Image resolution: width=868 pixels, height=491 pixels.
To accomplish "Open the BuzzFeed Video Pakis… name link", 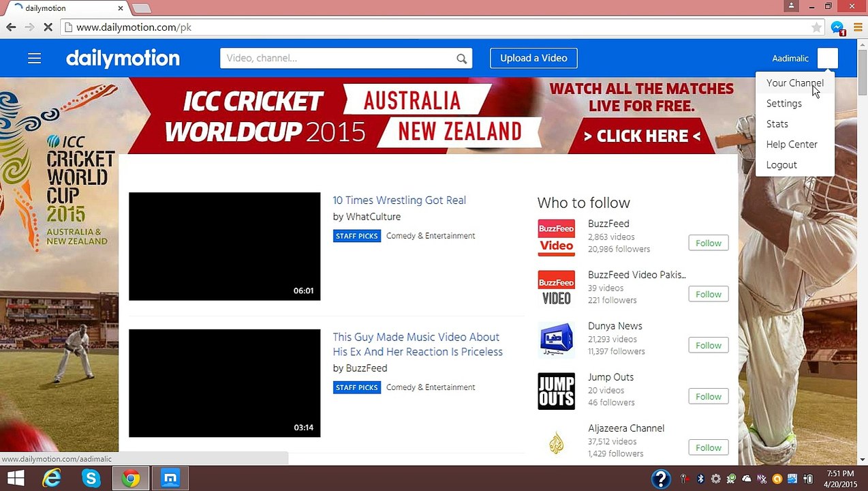I will (x=637, y=275).
